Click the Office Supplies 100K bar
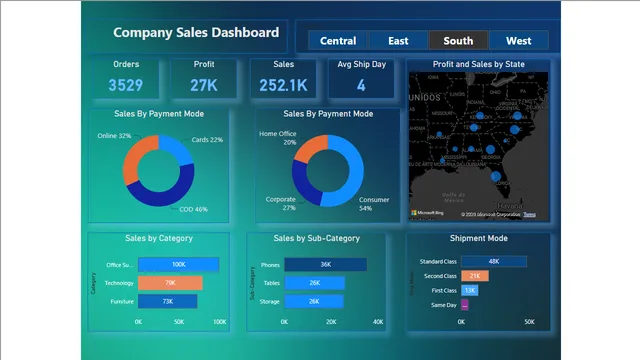The height and width of the screenshot is (360, 640). (x=178, y=264)
